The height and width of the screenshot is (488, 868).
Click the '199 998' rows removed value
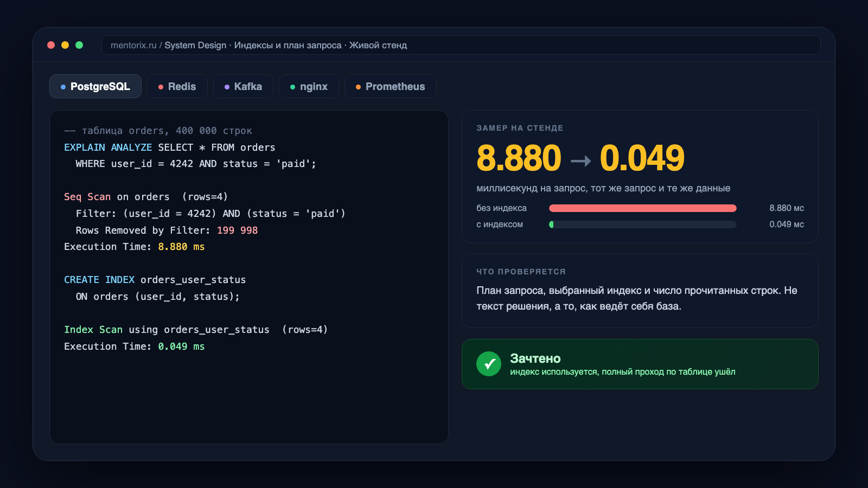[237, 230]
